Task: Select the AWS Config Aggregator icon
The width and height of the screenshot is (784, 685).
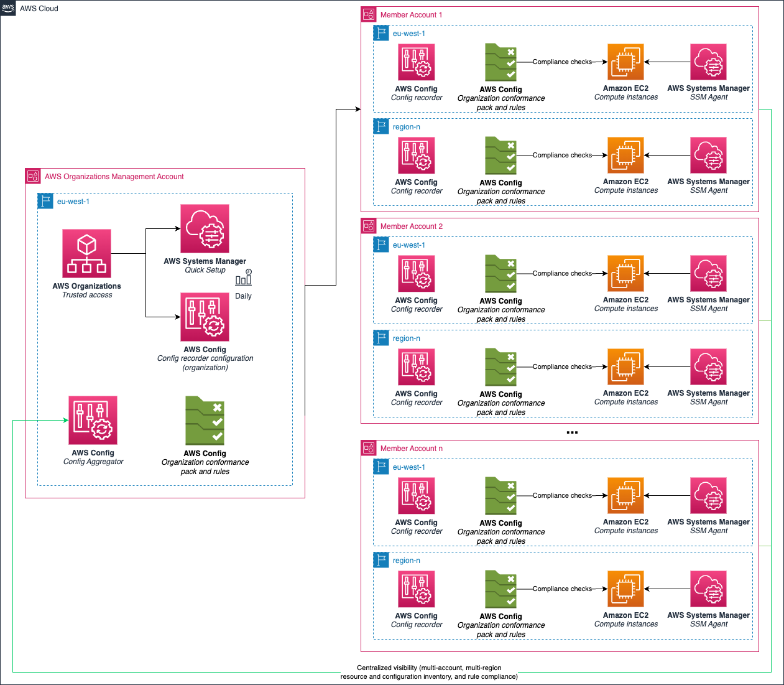Action: (x=92, y=421)
